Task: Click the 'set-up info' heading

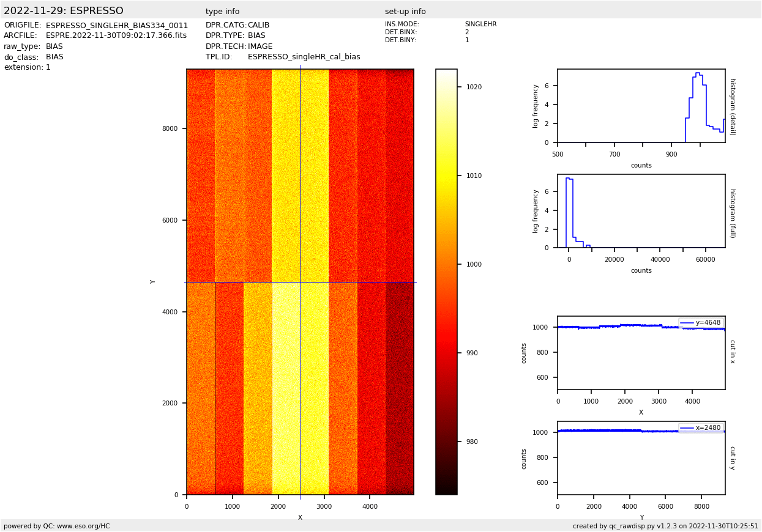Action: (405, 12)
